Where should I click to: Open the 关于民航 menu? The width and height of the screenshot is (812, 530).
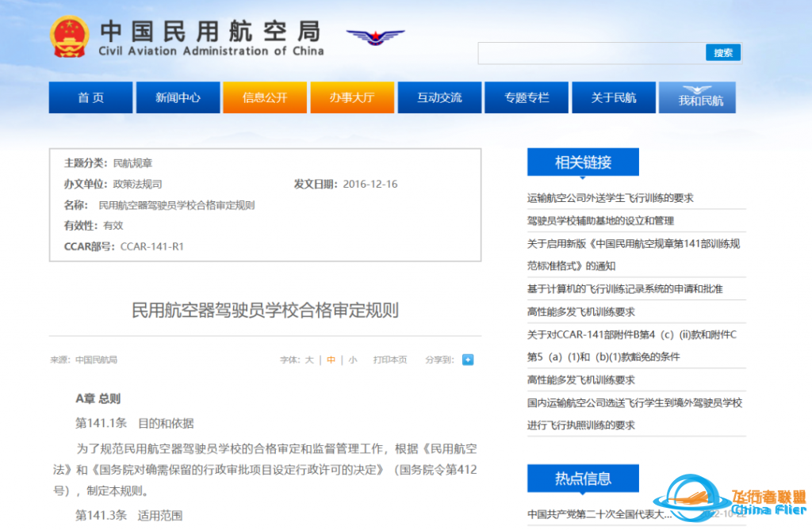(614, 98)
